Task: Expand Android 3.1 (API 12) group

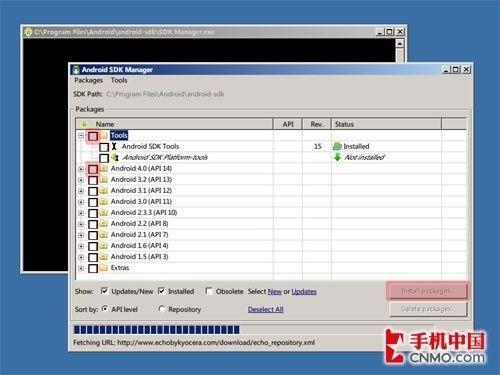Action: 81,191
